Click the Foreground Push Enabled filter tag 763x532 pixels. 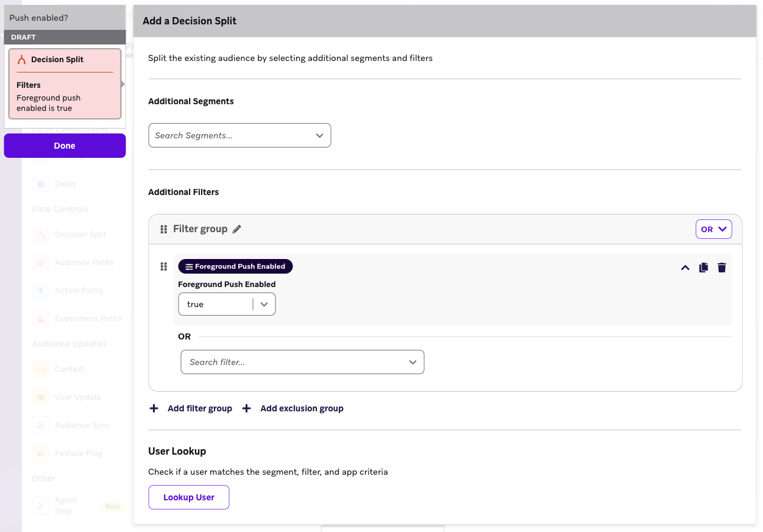235,266
